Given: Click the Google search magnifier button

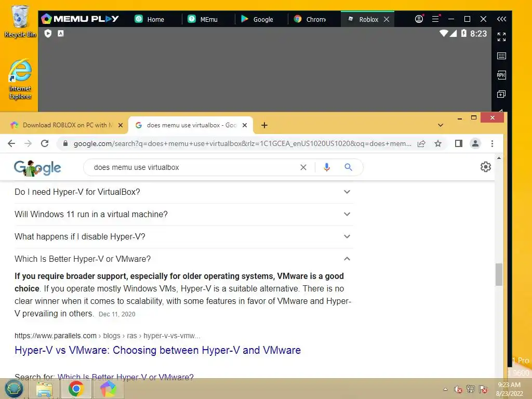Looking at the screenshot, I should click(x=348, y=167).
